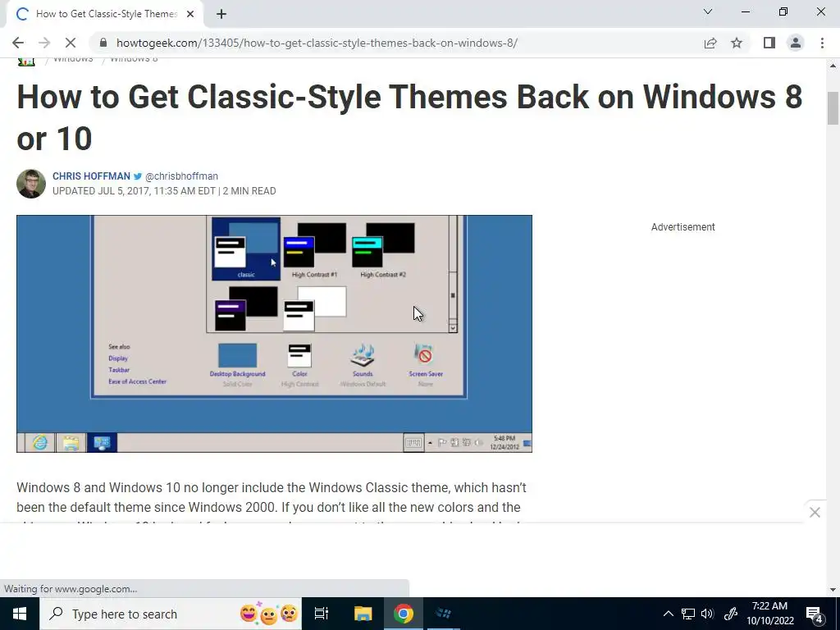Open the notification center icon
The image size is (840, 630).
point(815,614)
